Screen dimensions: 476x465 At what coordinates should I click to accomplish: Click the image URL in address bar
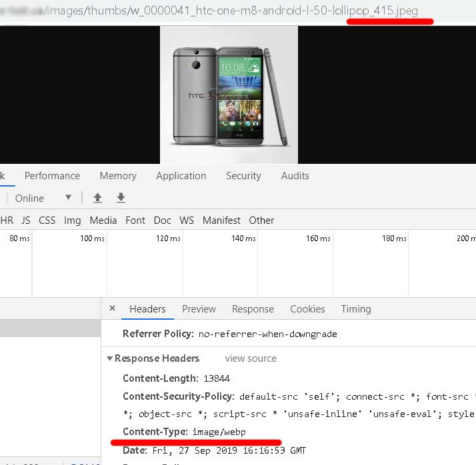(x=209, y=11)
